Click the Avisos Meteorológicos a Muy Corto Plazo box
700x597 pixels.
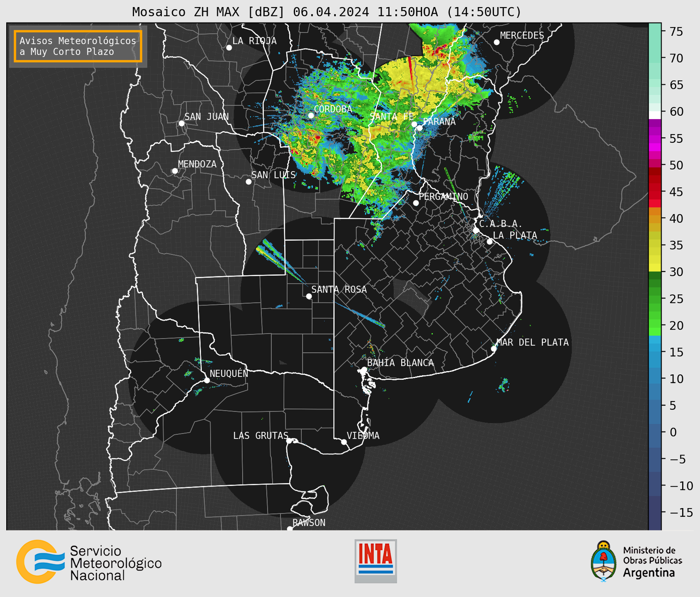click(78, 46)
